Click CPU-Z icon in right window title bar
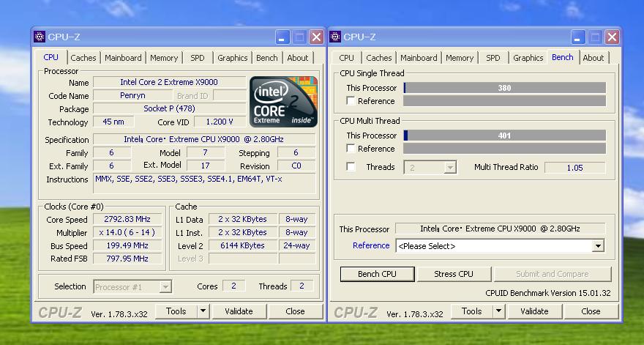Screen dimensions: 644x345 (335, 37)
